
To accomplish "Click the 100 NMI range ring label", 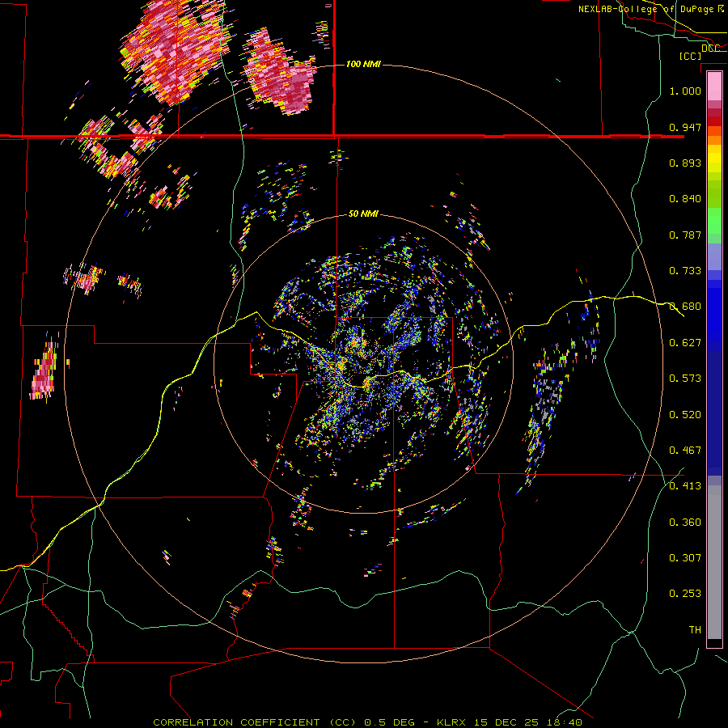I will click(363, 64).
